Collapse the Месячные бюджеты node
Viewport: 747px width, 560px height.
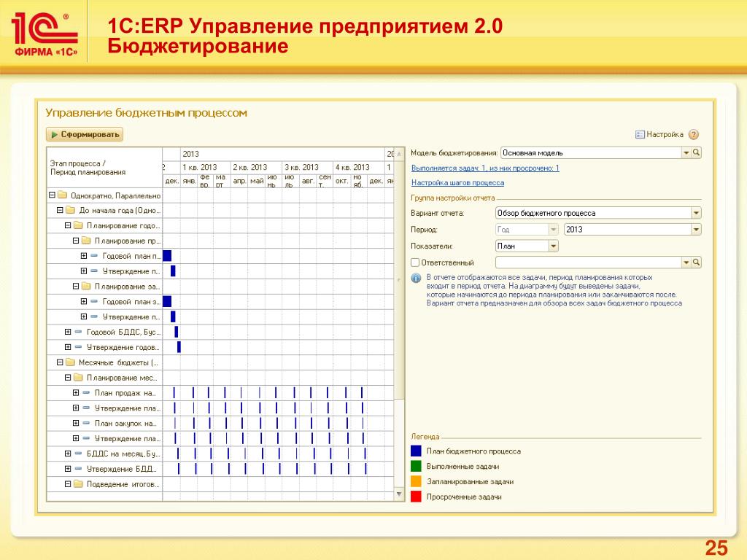(x=60, y=362)
